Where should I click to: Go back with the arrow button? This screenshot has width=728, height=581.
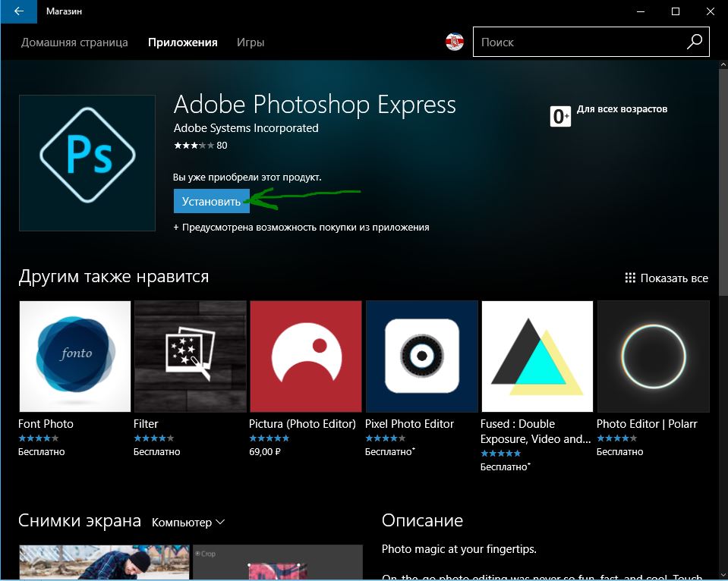[x=18, y=11]
